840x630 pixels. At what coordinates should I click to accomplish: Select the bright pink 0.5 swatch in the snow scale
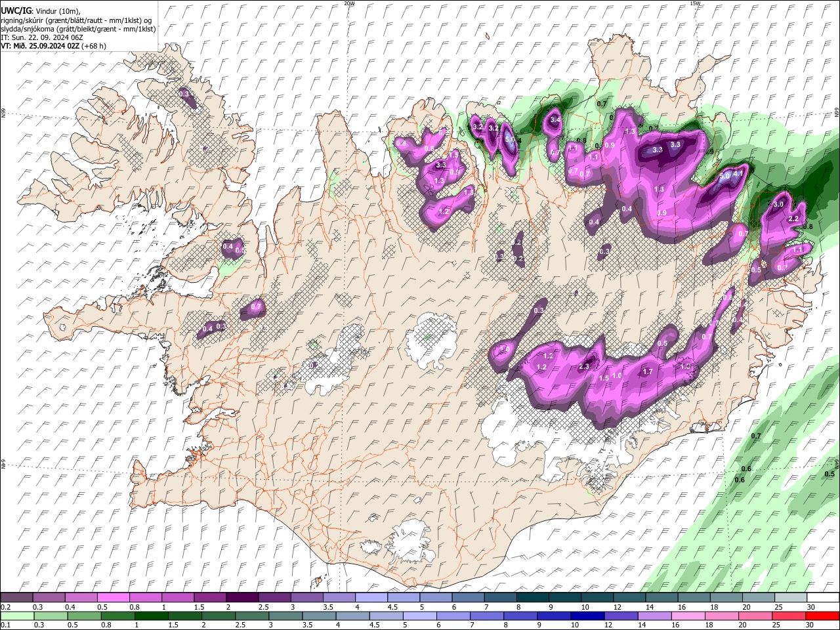pos(113,598)
